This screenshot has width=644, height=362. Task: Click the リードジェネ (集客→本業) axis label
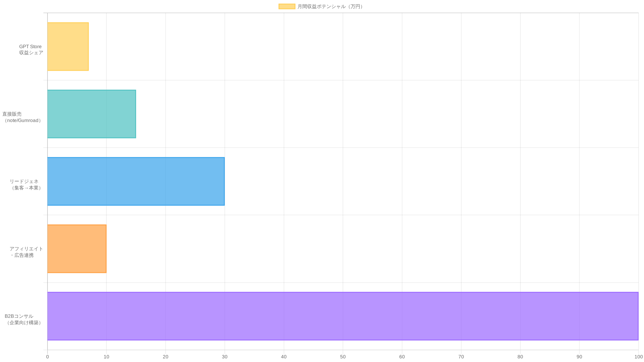(x=25, y=185)
